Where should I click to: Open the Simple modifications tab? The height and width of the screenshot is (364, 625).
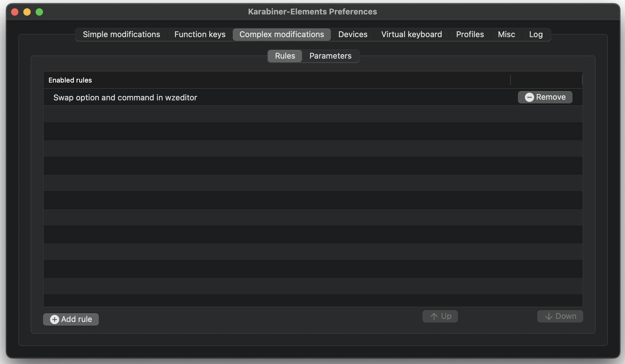[121, 34]
